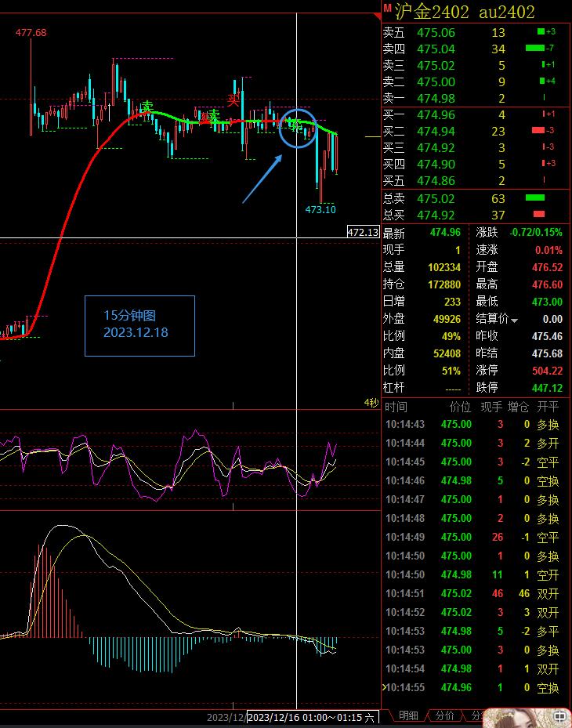Click the 4秒 countdown indicator

pyautogui.click(x=371, y=403)
